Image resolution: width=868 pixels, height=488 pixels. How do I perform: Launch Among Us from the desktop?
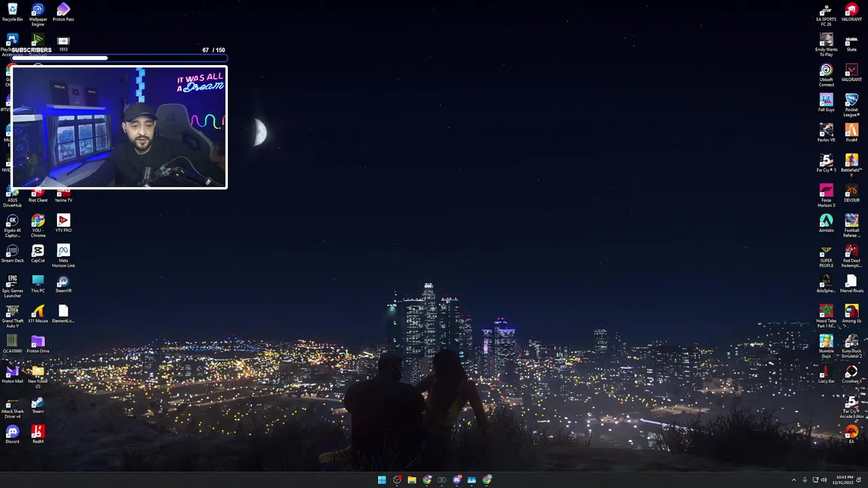(x=852, y=314)
